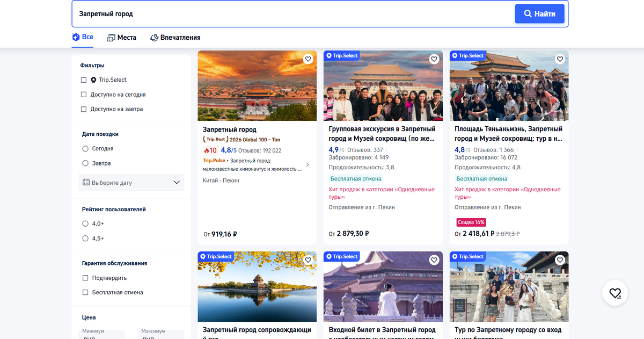Click Забронировано: 16 072 text
This screenshot has height=339, width=644.
(486, 157)
